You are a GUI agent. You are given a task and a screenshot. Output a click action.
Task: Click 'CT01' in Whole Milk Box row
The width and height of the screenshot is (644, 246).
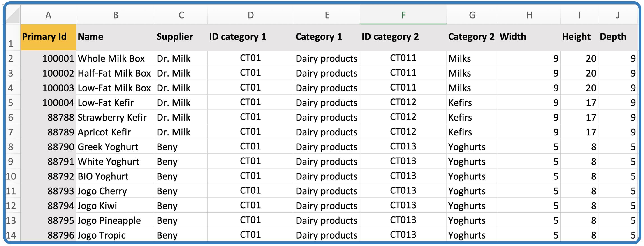[251, 58]
